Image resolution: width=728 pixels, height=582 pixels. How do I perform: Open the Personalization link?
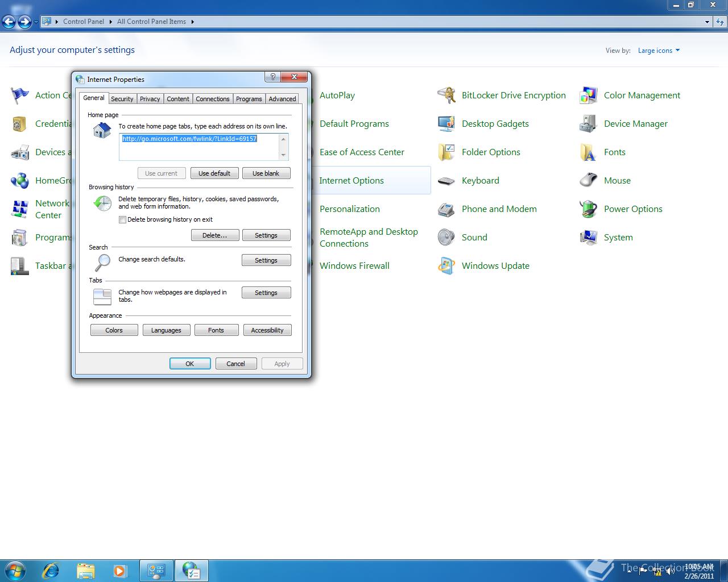point(350,209)
